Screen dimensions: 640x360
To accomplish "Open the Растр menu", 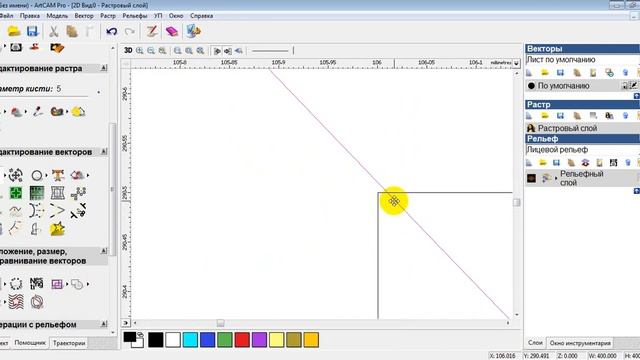I will [108, 16].
